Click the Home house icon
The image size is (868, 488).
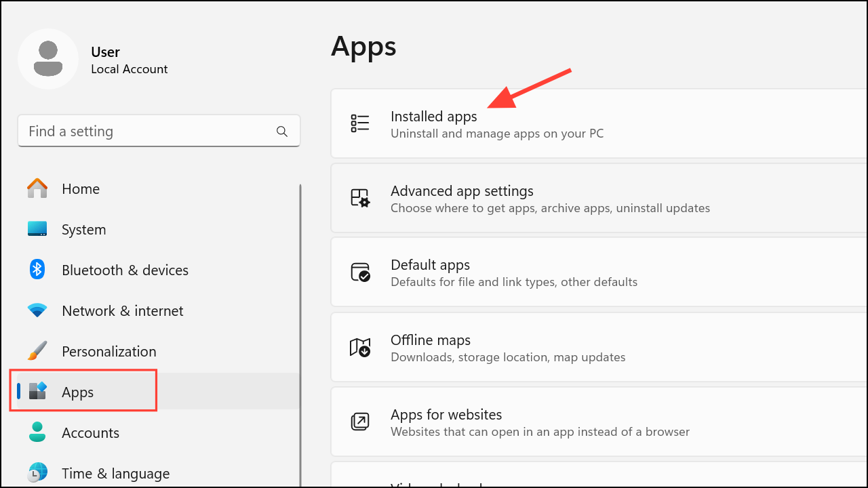pyautogui.click(x=37, y=188)
